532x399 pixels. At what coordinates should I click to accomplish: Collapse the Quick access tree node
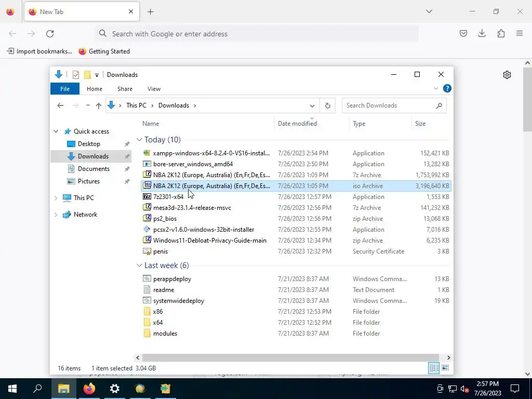(x=56, y=131)
